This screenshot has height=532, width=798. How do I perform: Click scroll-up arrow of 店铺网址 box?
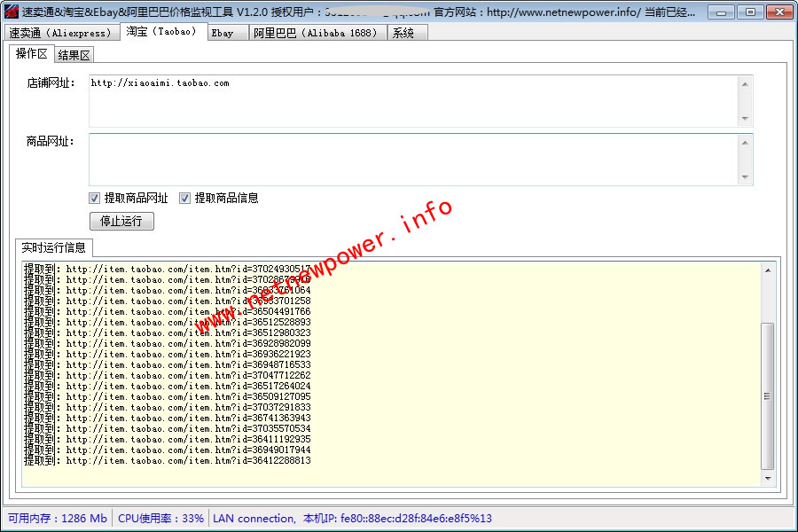(x=745, y=84)
